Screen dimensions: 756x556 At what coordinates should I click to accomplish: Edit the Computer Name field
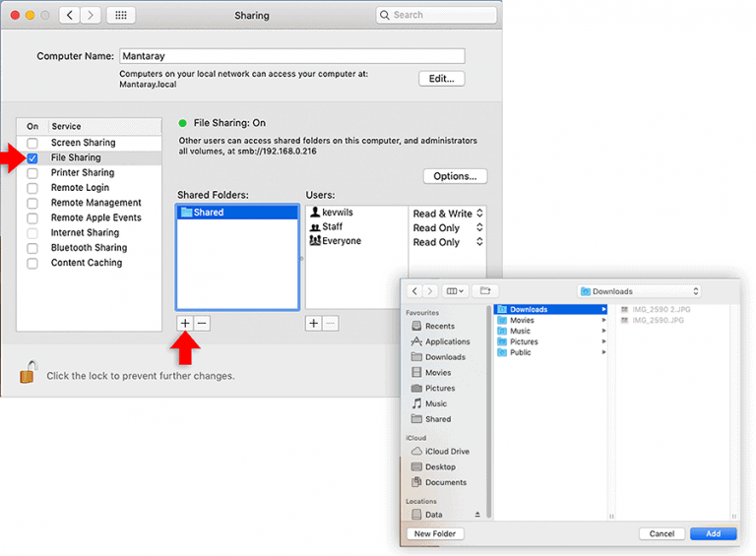(x=292, y=56)
